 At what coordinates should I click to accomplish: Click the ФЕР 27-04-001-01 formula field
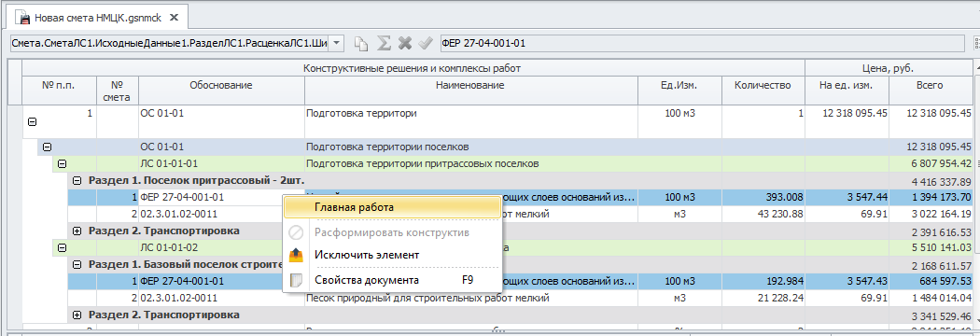tap(701, 43)
